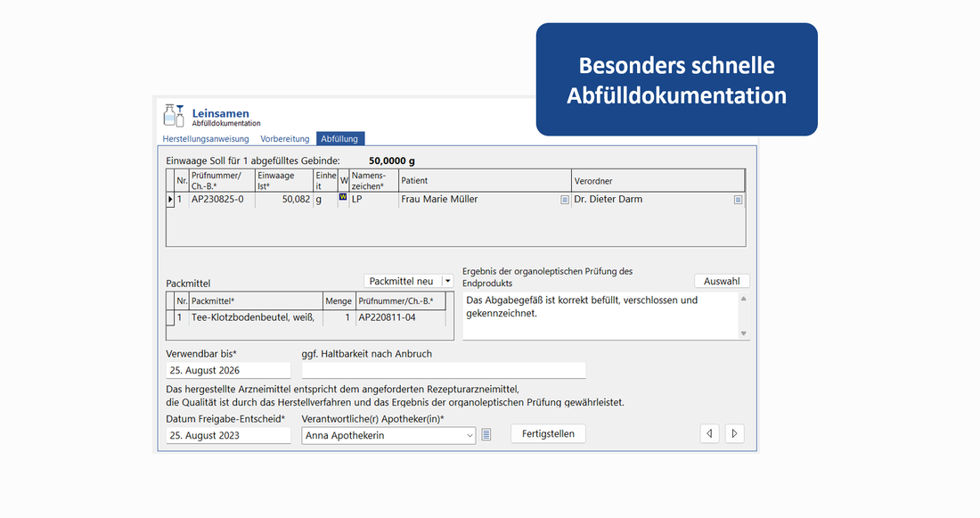Viewport: 980px width, 518px height.
Task: Open the Verantwortliche(r) Apotheker(in) dropdown
Action: (x=470, y=435)
